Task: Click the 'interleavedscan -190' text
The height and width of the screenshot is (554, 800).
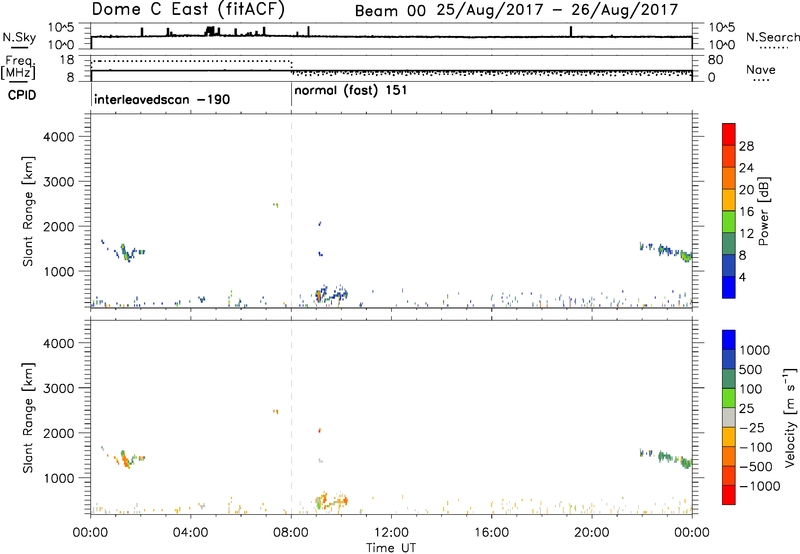Action: coord(162,99)
